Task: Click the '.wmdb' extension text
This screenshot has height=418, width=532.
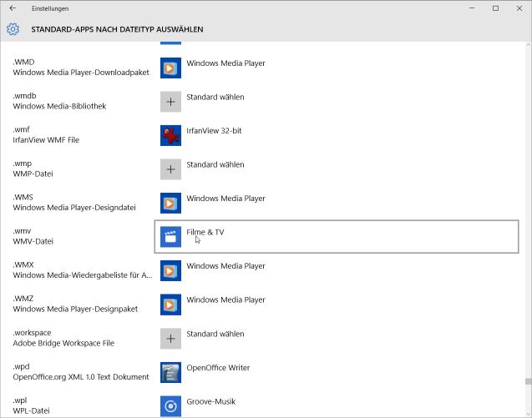Action: (x=24, y=96)
